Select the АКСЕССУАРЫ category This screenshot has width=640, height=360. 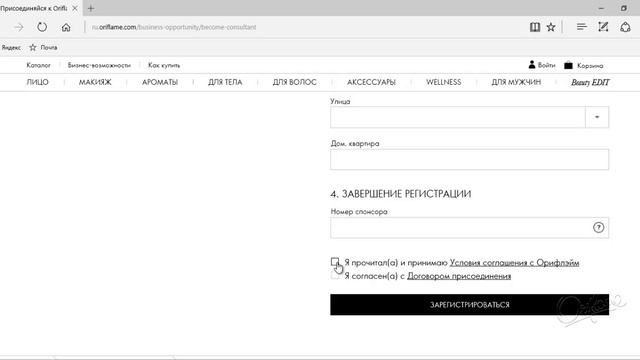click(371, 82)
